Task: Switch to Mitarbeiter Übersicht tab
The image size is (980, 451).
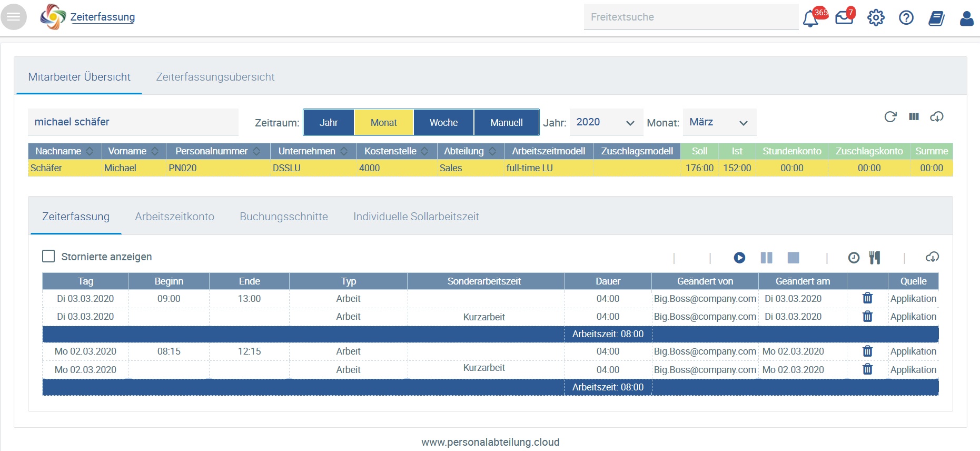Action: click(80, 77)
